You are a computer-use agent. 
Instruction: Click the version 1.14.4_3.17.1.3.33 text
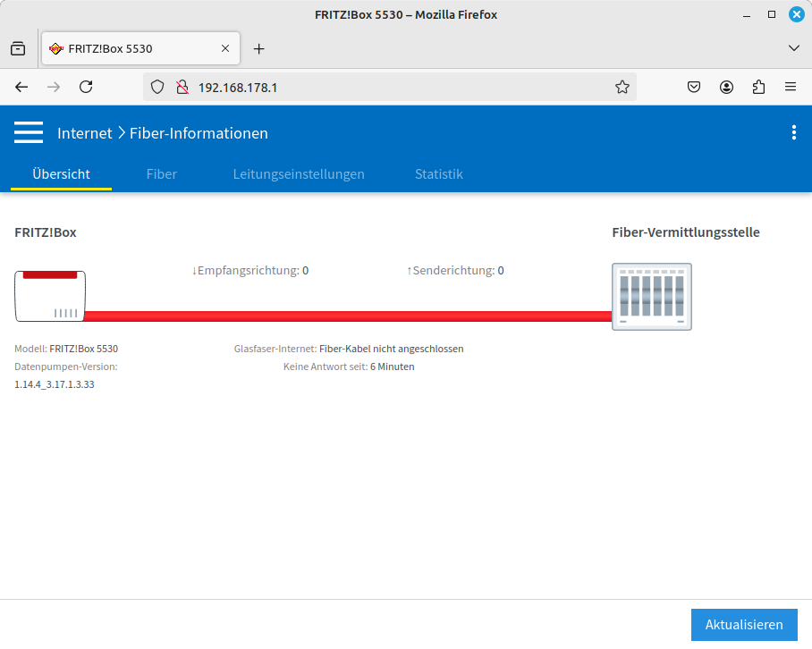tap(55, 384)
